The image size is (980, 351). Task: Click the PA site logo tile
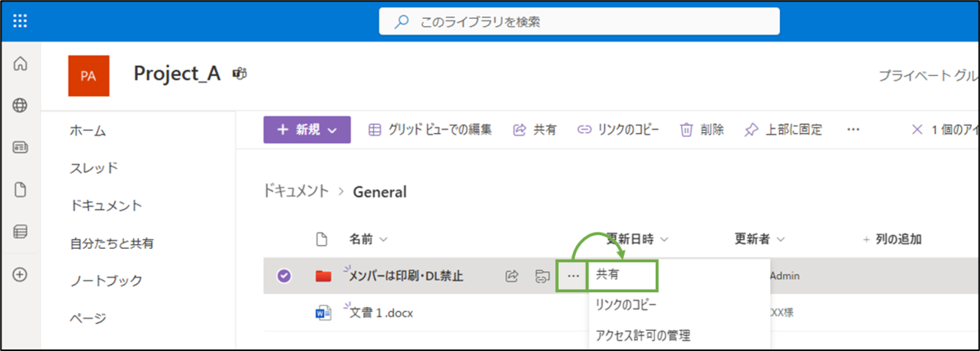click(x=88, y=76)
